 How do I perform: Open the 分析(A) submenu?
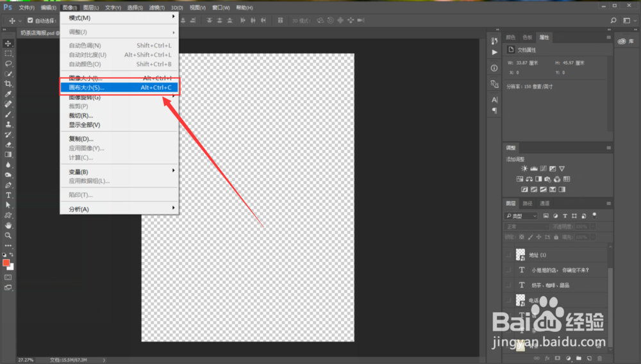pyautogui.click(x=119, y=209)
